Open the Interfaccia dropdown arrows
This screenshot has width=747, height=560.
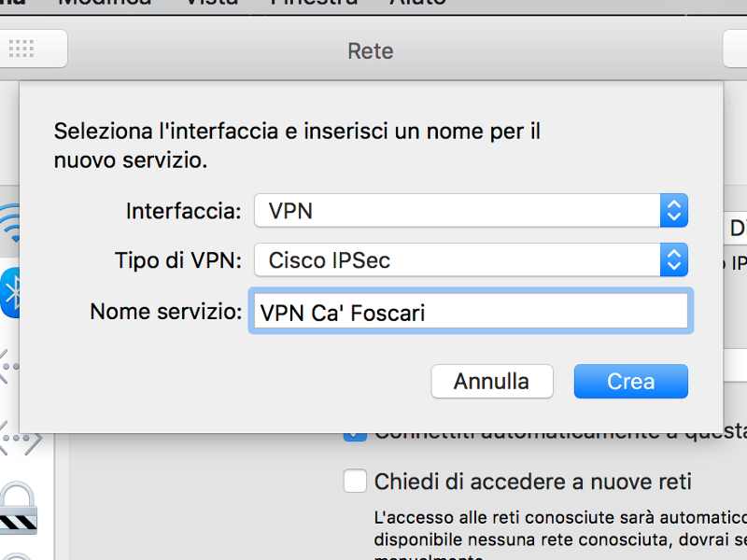(673, 211)
